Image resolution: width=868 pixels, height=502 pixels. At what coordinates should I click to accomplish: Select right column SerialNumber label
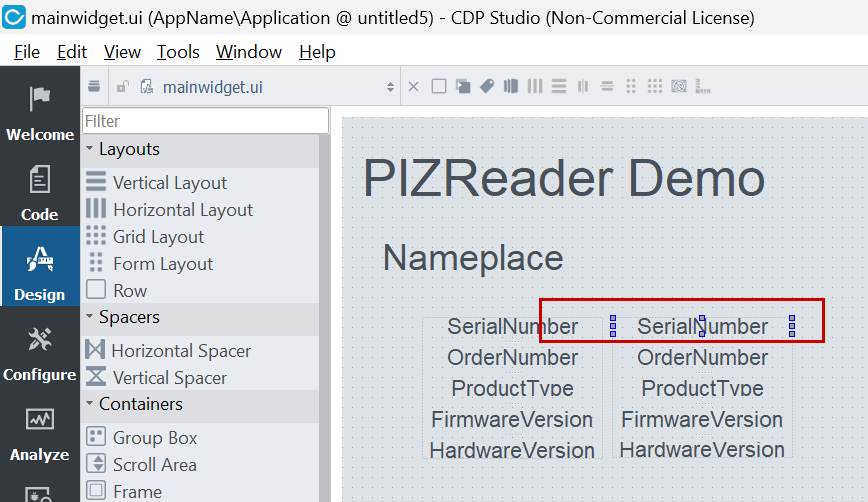702,327
